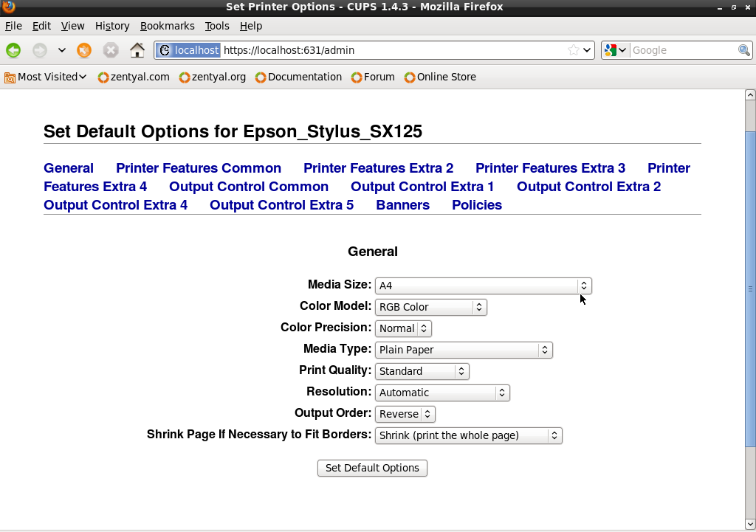Open the Help menu
The image size is (756, 532).
pos(251,26)
